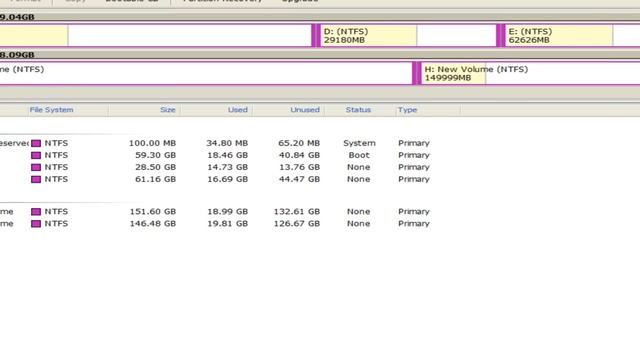Sort by the Unused column header
The image size is (640, 360).
click(x=305, y=110)
